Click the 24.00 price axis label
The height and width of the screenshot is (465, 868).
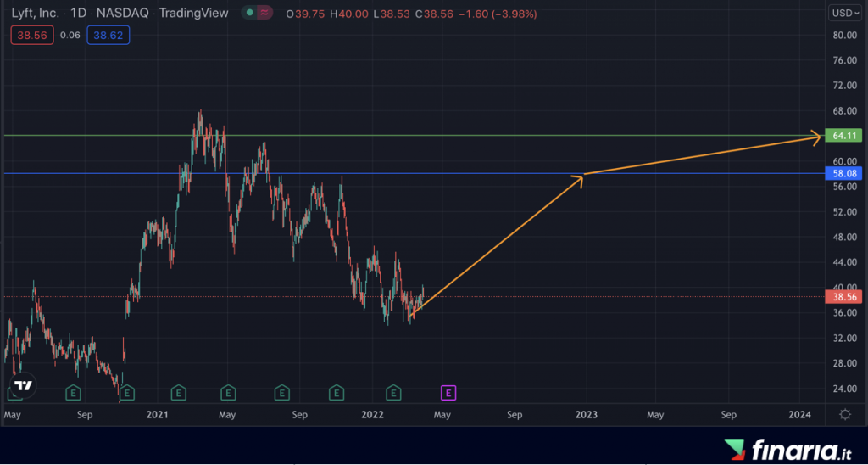[845, 389]
